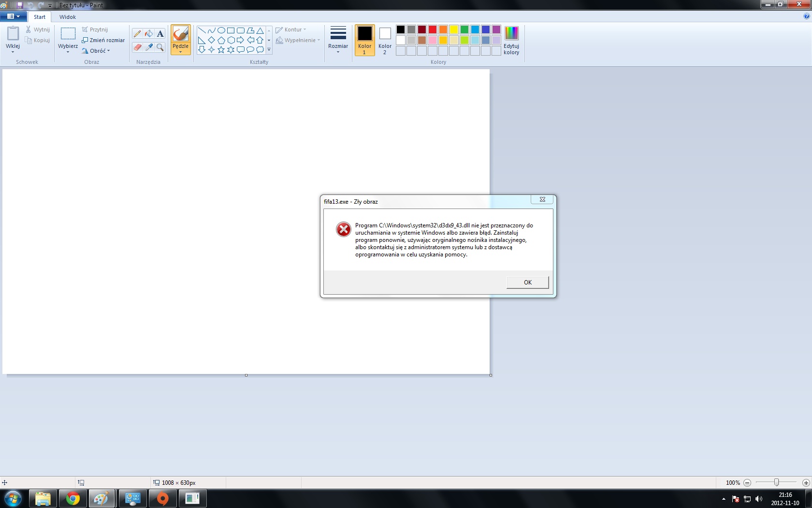Switch to the Widok ribbon tab
Viewport: 812px width, 508px height.
[68, 17]
